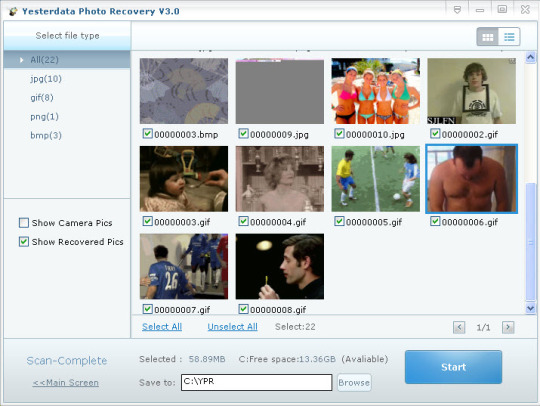
Task: Click the 58.89MB selected size value
Action: click(x=207, y=359)
